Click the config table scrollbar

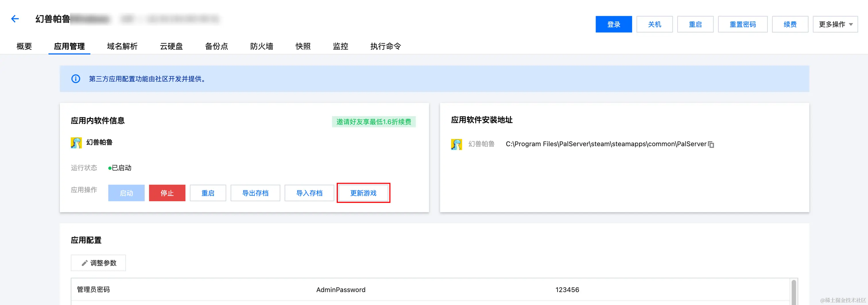pyautogui.click(x=794, y=292)
